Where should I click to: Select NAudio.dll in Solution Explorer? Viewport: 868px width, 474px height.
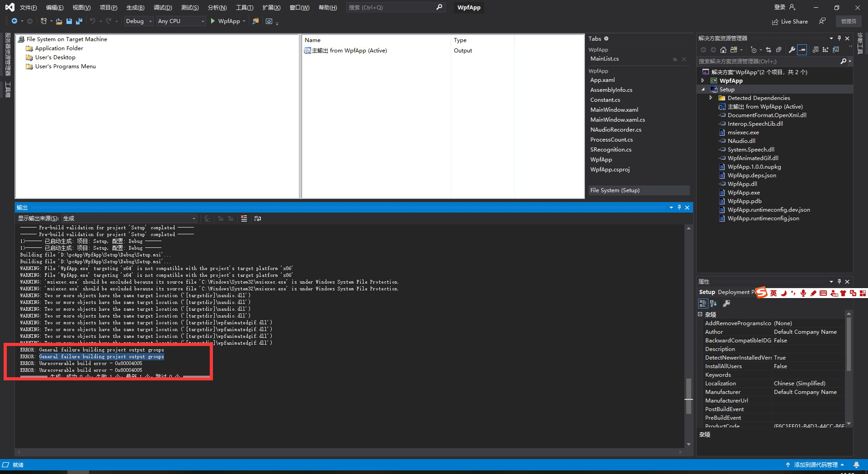pos(741,141)
